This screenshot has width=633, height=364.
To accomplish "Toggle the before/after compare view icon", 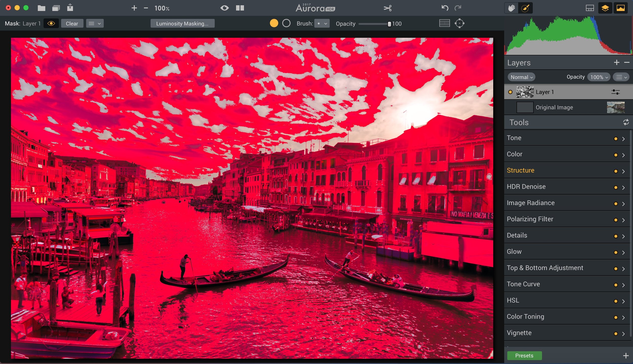I will coord(240,8).
